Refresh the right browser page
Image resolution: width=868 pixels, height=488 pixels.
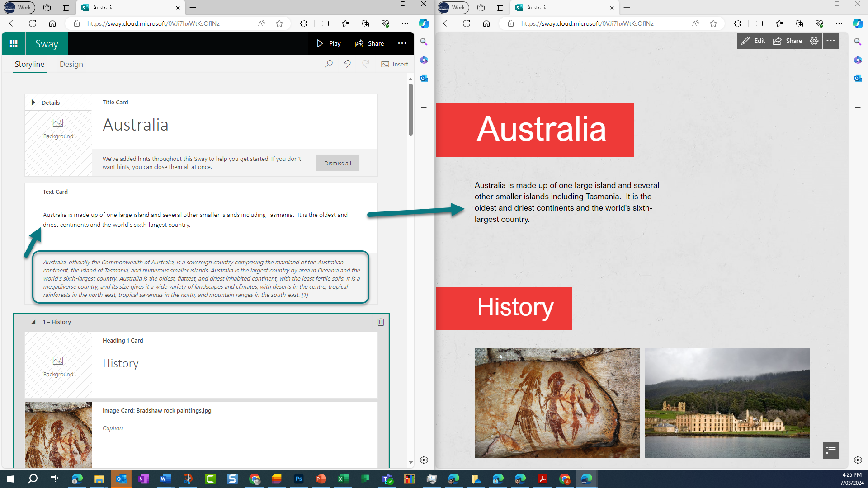[x=467, y=23]
